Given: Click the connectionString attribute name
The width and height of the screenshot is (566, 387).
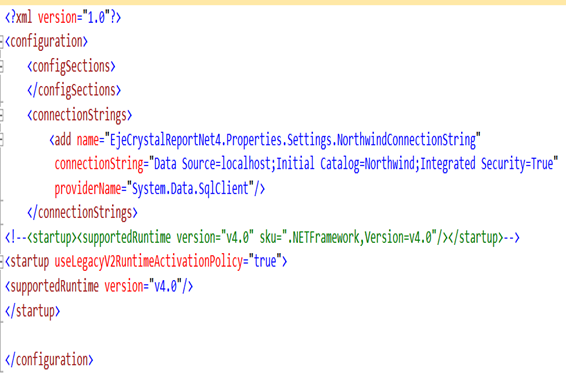Looking at the screenshot, I should [99, 164].
